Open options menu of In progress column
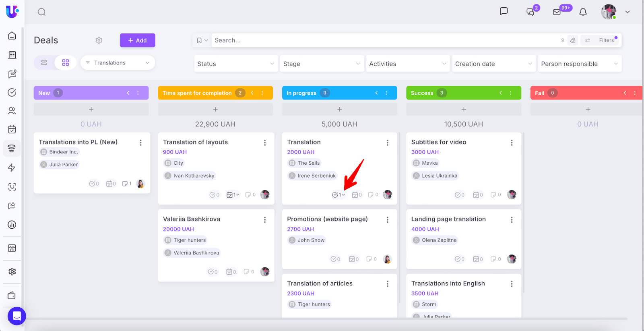The height and width of the screenshot is (331, 644). 386,93
